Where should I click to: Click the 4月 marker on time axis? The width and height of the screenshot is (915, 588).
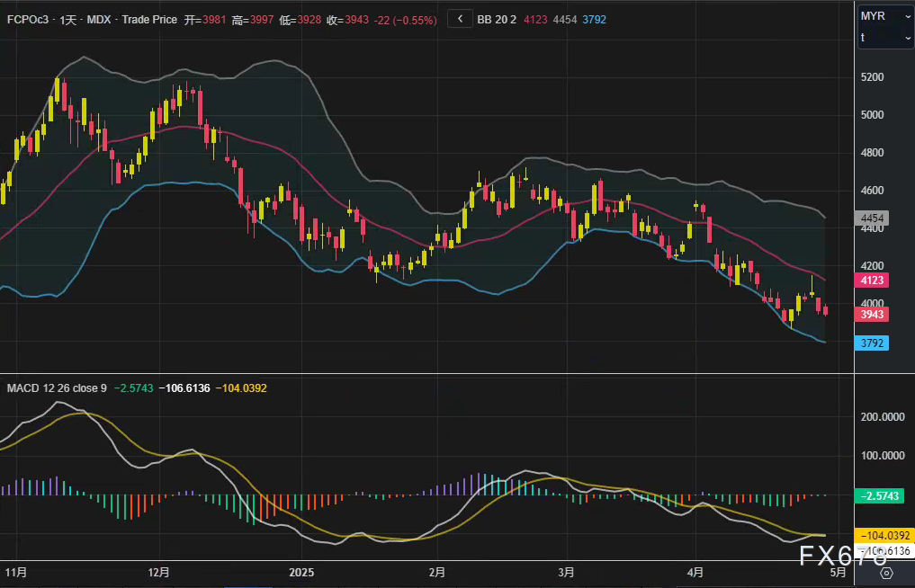(x=695, y=572)
